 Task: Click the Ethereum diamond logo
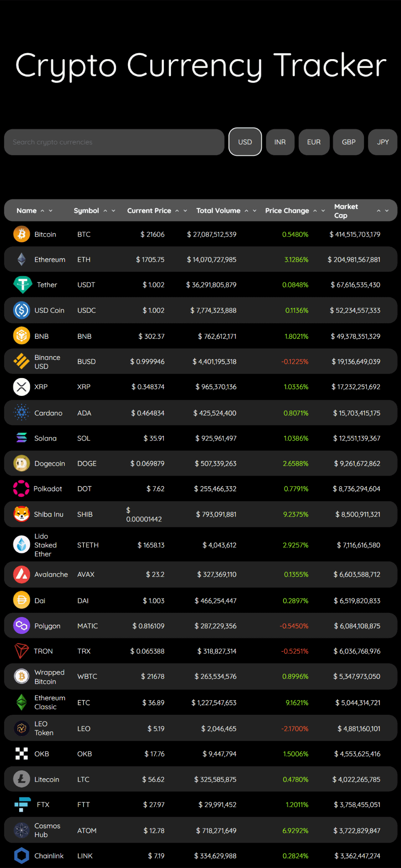pos(21,259)
